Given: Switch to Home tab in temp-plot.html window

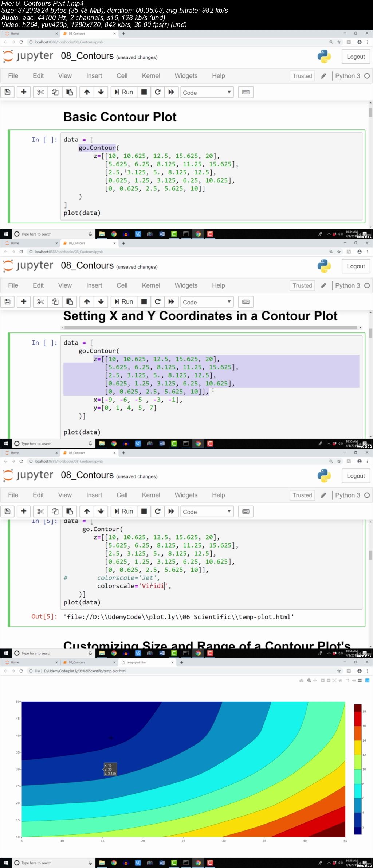Looking at the screenshot, I should (31, 662).
